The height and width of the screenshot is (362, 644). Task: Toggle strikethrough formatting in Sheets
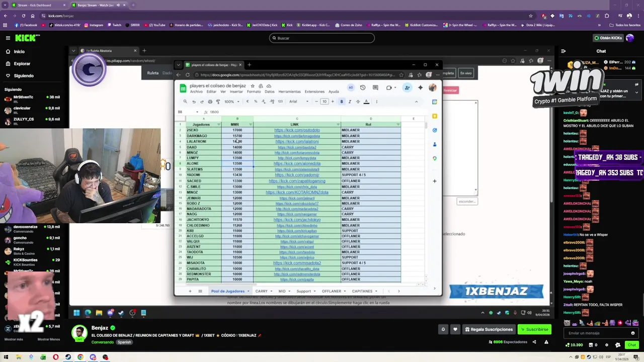pyautogui.click(x=358, y=102)
